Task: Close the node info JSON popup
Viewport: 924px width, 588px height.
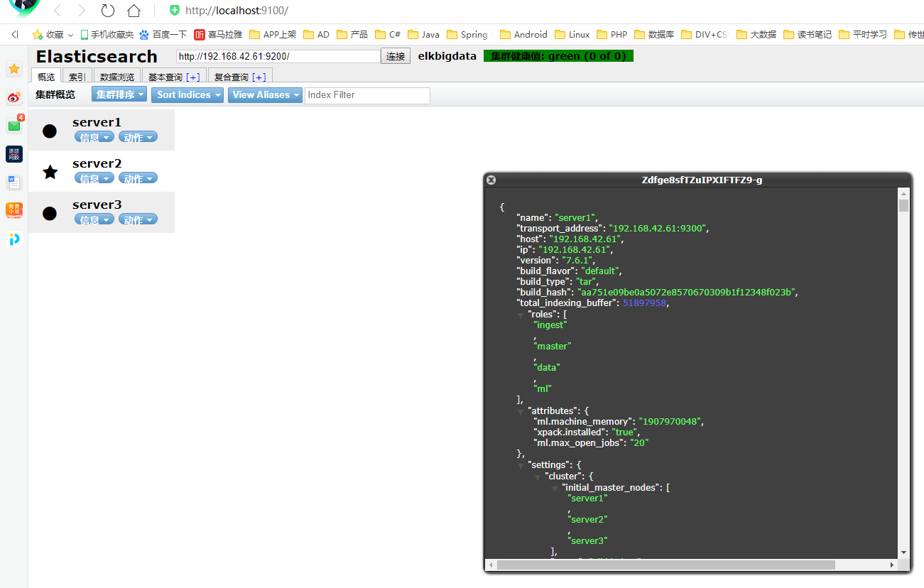Action: [x=491, y=180]
